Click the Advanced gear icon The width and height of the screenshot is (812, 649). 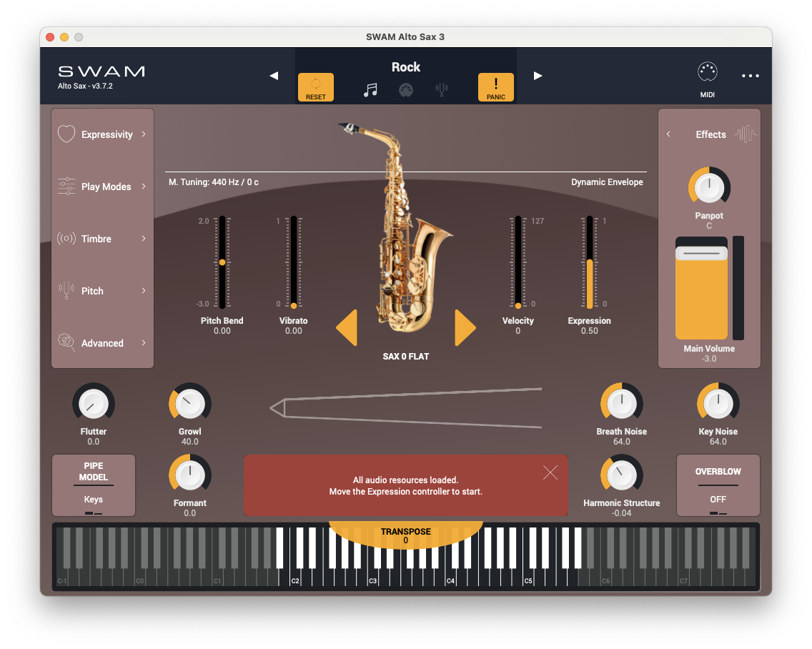coord(66,342)
